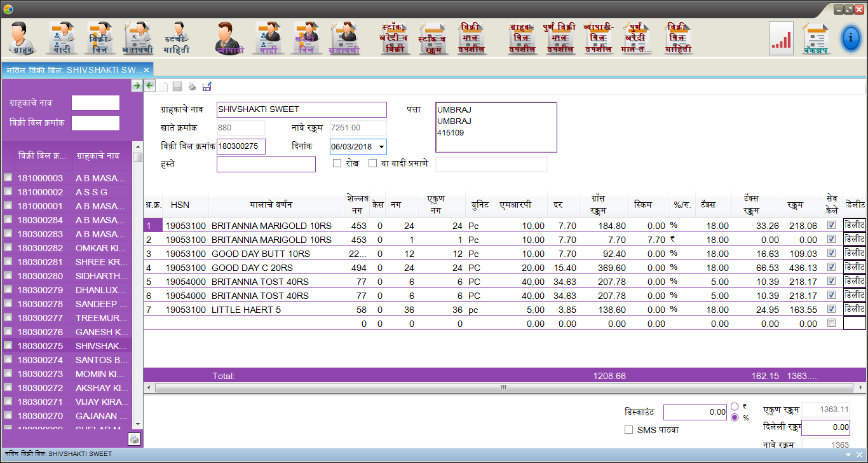The width and height of the screenshot is (868, 463).
Task: Click the purple save-and-edit floppy icon
Action: click(x=207, y=86)
